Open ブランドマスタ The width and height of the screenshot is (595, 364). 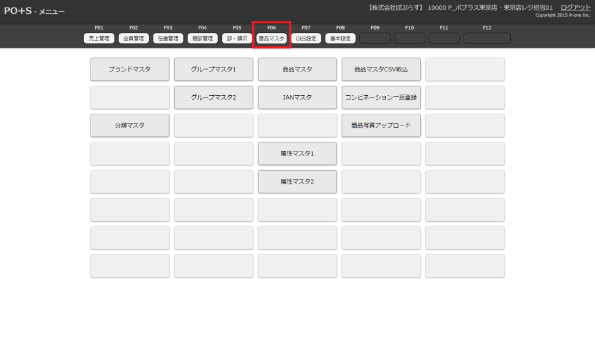point(130,69)
